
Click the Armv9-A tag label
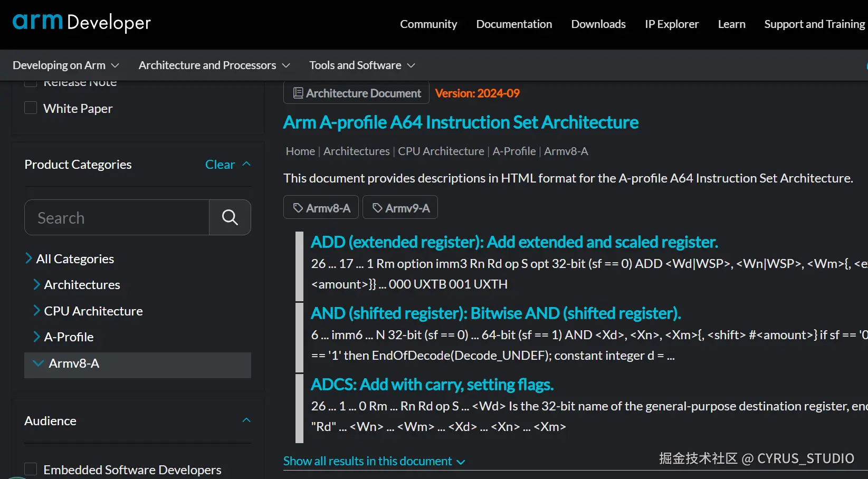[x=400, y=208]
